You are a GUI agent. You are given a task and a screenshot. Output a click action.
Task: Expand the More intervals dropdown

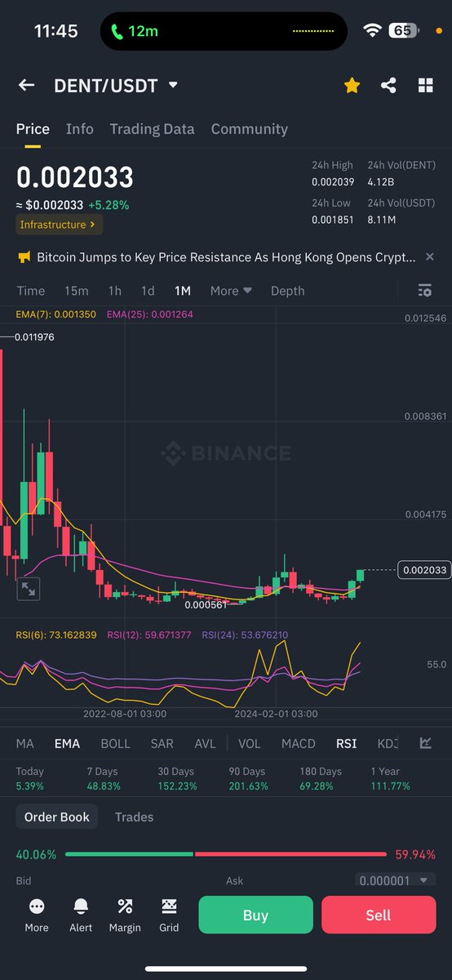tap(231, 291)
